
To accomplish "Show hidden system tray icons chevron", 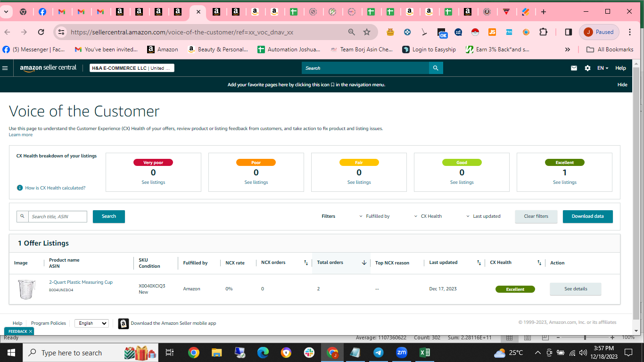I will (537, 353).
